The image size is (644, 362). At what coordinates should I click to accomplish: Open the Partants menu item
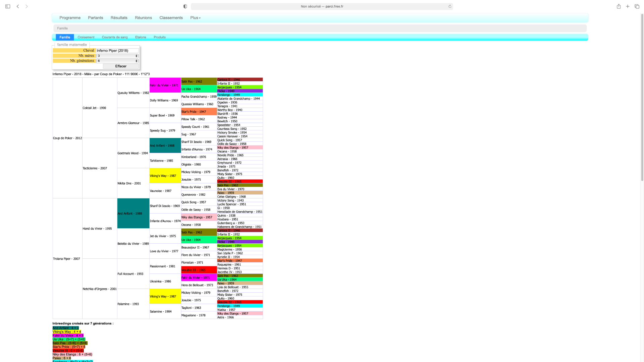(96, 18)
